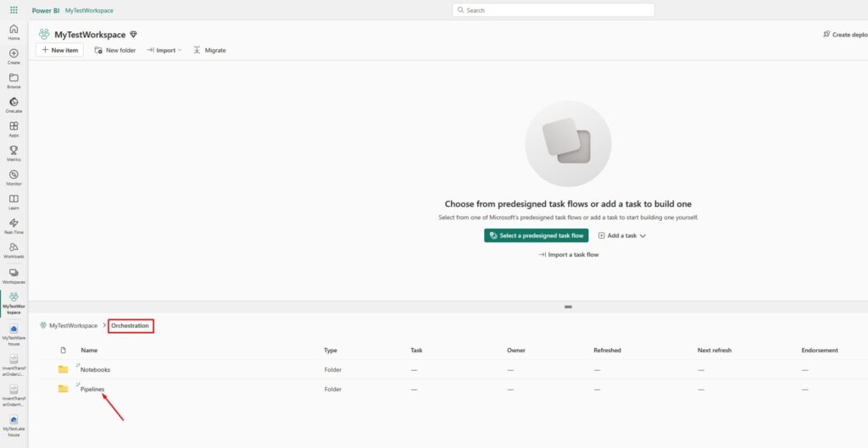
Task: Open MyTestWarehouse pinned sidebar item
Action: point(14,335)
